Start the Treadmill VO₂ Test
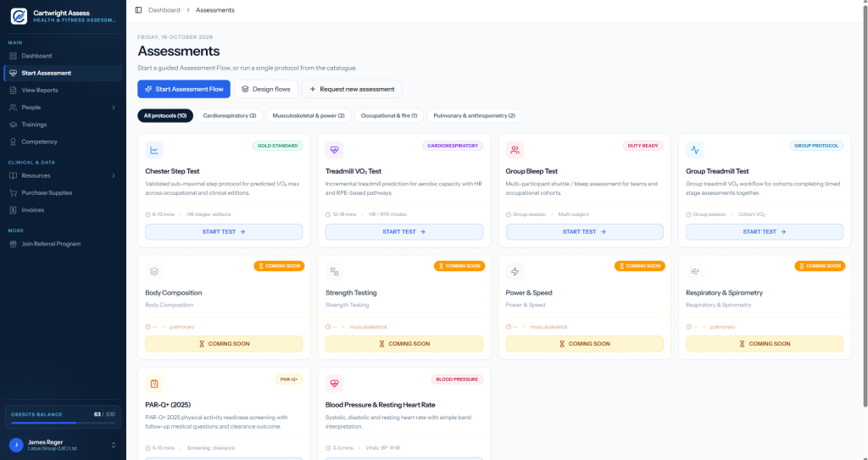 [404, 232]
